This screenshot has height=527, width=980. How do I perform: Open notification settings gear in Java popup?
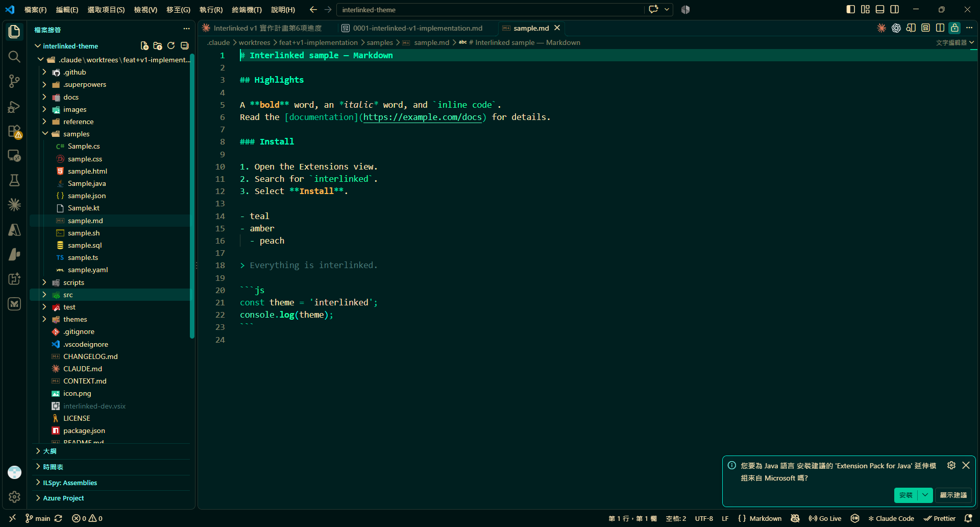[x=951, y=465]
